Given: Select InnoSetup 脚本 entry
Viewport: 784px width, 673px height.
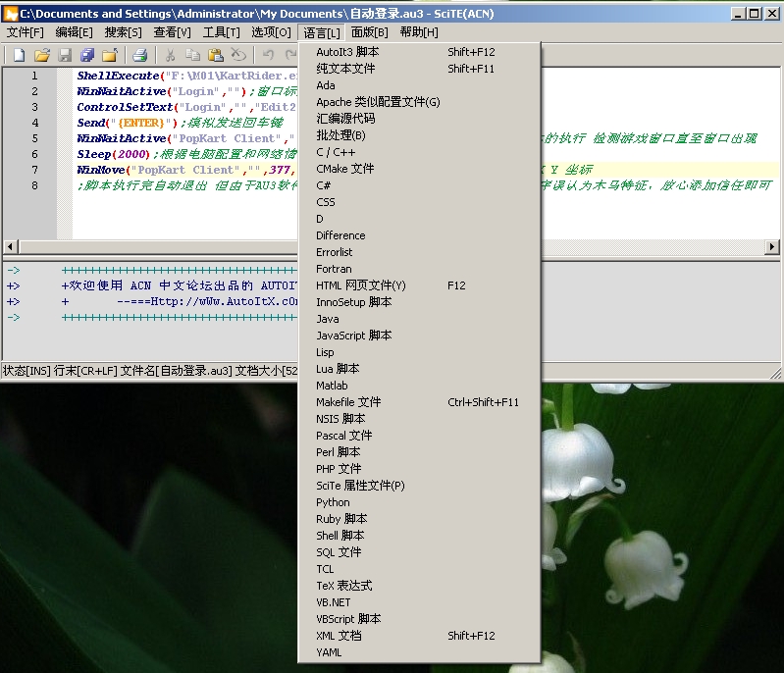Looking at the screenshot, I should [x=419, y=302].
